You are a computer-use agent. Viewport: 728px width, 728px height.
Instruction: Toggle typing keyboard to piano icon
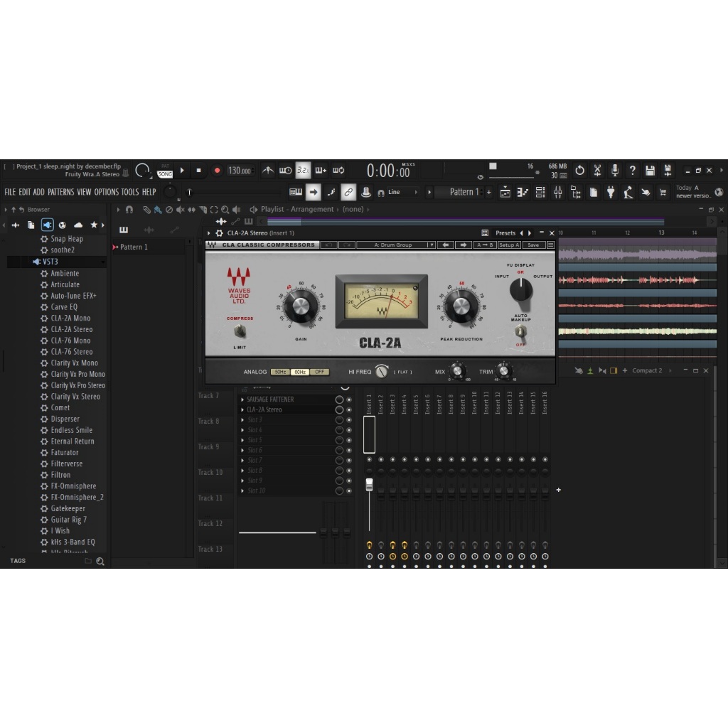click(295, 192)
